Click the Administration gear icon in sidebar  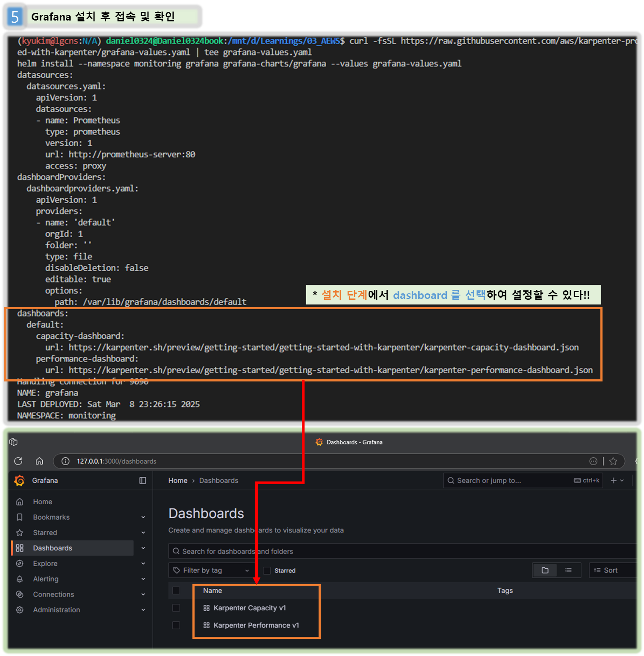(x=20, y=609)
